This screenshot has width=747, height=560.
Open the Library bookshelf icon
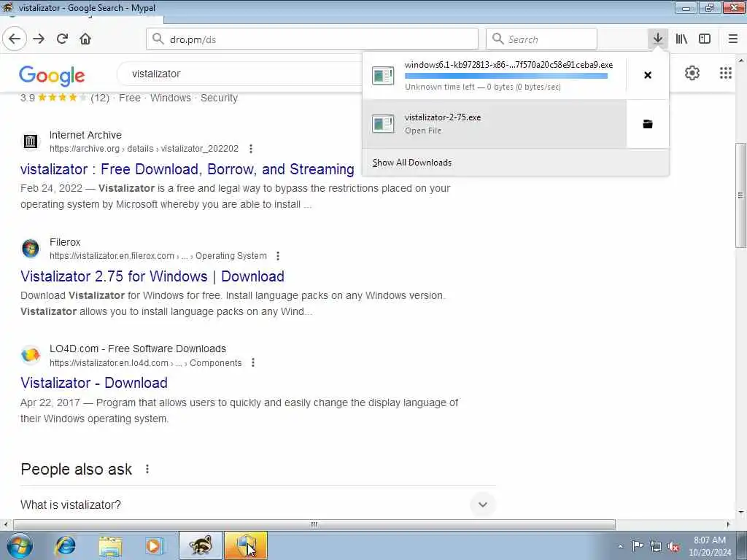coord(681,39)
